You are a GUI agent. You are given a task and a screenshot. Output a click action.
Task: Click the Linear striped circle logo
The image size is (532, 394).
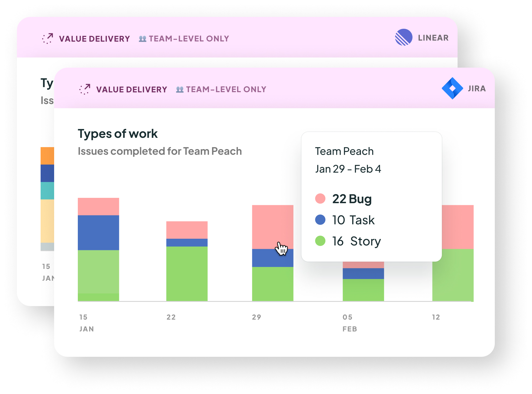403,37
